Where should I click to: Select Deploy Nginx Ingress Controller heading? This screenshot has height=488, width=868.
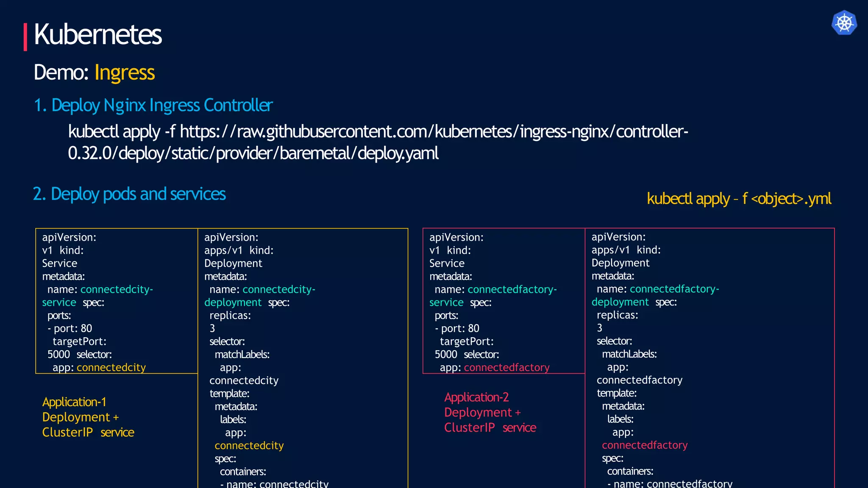153,105
